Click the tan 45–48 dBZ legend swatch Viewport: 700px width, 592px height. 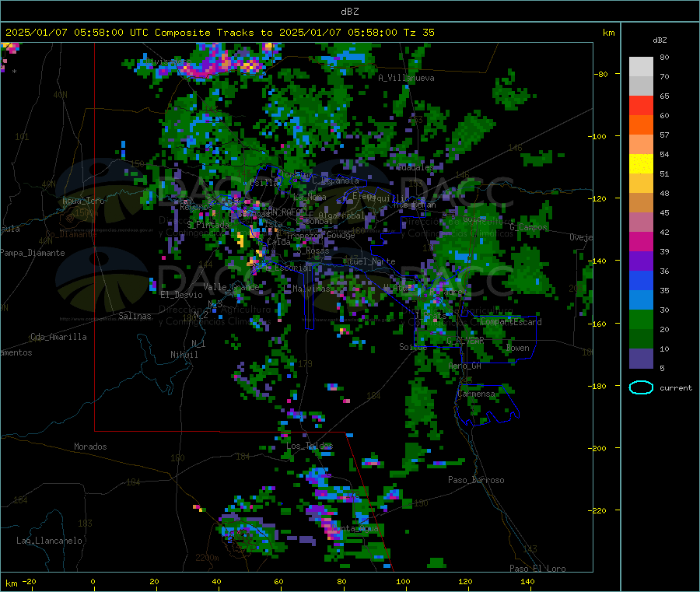pyautogui.click(x=641, y=203)
